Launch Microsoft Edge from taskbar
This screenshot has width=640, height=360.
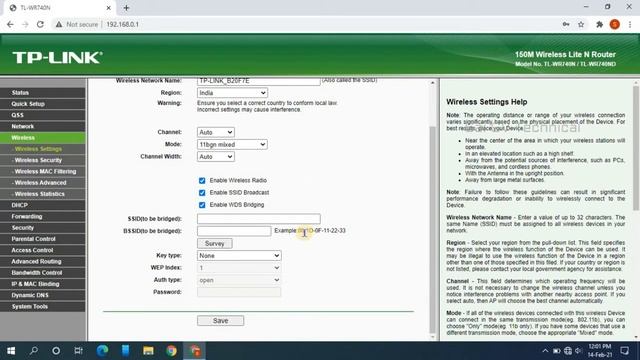tap(102, 351)
